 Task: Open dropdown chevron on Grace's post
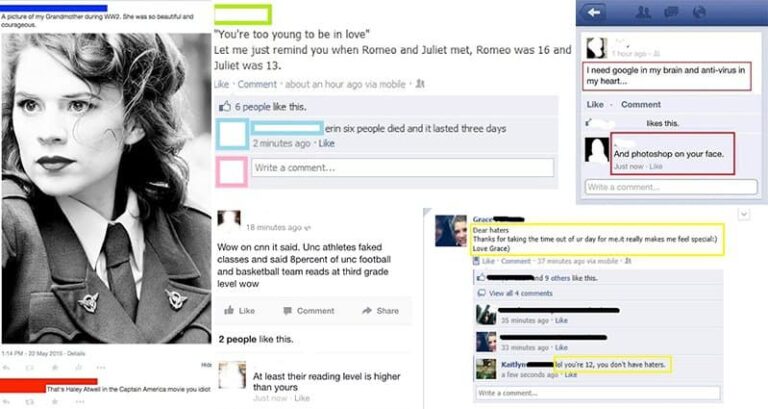(x=744, y=215)
